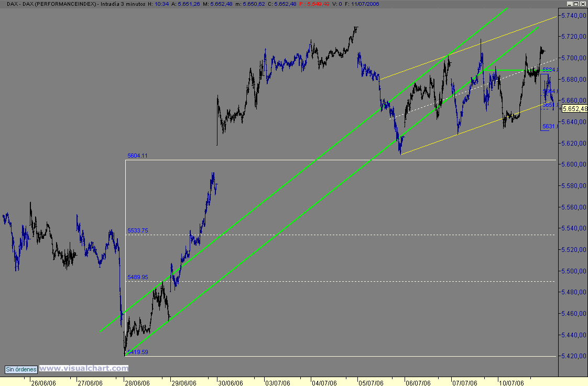Click the 5.540,00 price axis value

(x=573, y=228)
